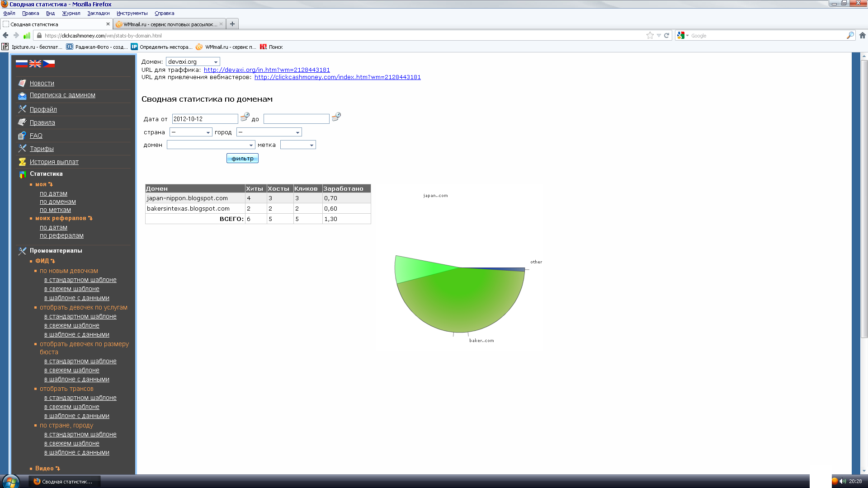This screenshot has width=868, height=488.
Task: Select the Czech flag language icon
Action: (x=49, y=64)
